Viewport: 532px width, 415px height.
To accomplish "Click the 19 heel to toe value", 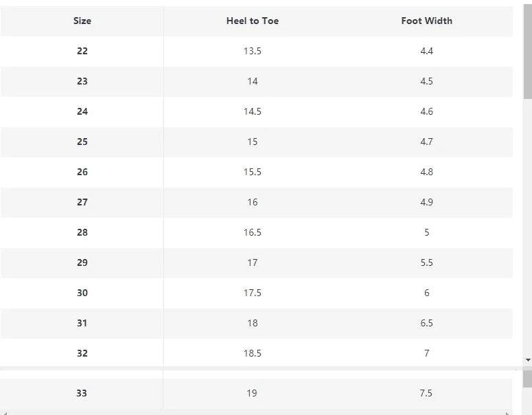I will coord(252,393).
